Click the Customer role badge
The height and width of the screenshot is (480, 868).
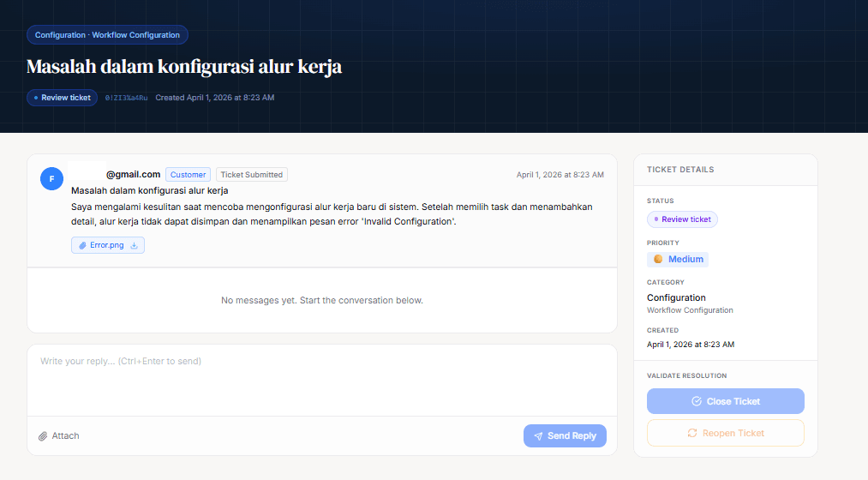pyautogui.click(x=188, y=175)
